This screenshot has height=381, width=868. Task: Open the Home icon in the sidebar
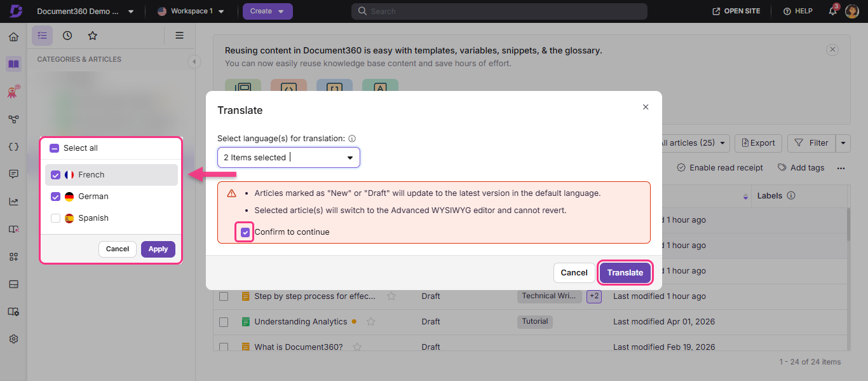coord(13,36)
